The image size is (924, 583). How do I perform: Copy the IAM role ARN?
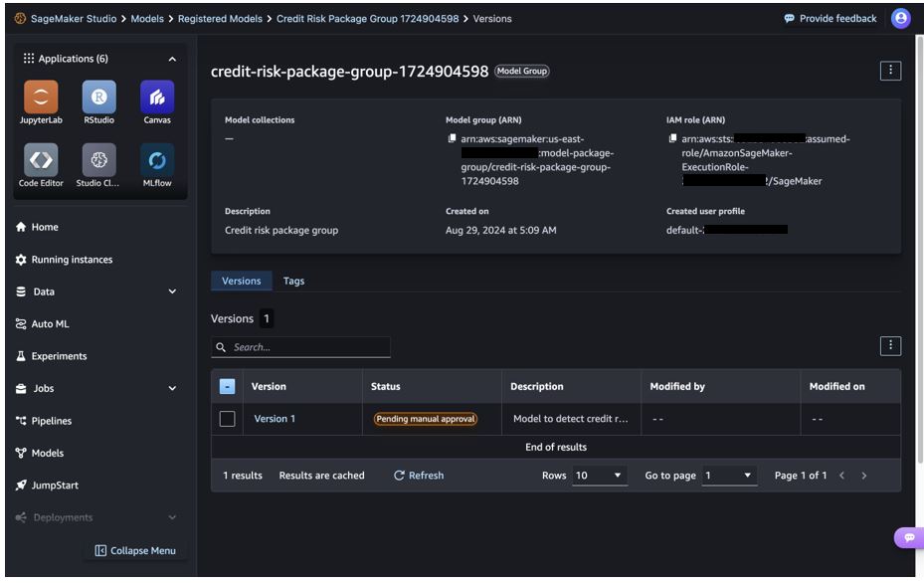point(672,138)
